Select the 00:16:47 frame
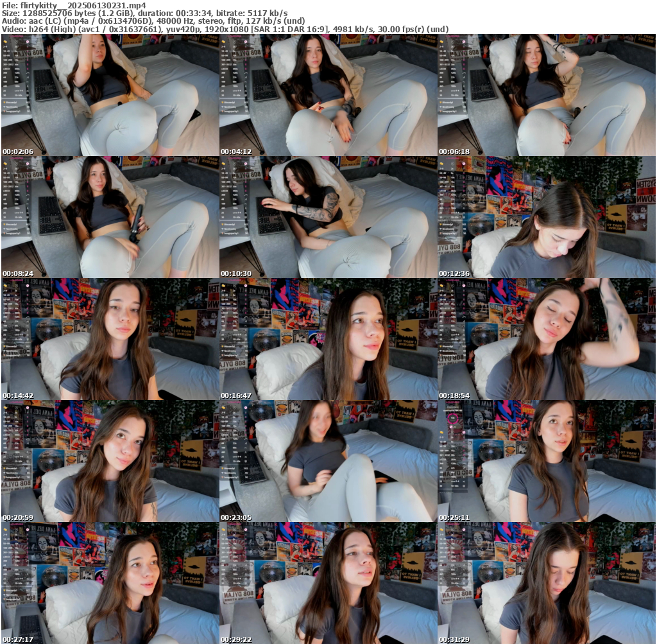Viewport: 657px width, 644px height. pos(328,339)
